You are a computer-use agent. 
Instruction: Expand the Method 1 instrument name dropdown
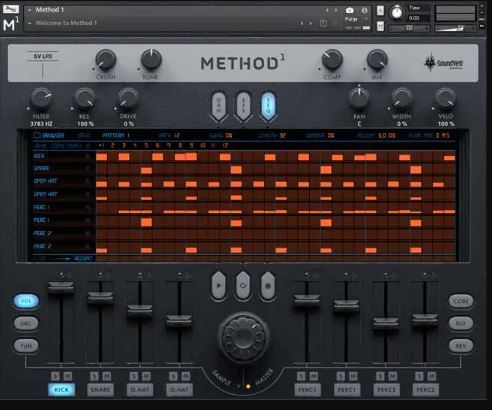tap(30, 10)
